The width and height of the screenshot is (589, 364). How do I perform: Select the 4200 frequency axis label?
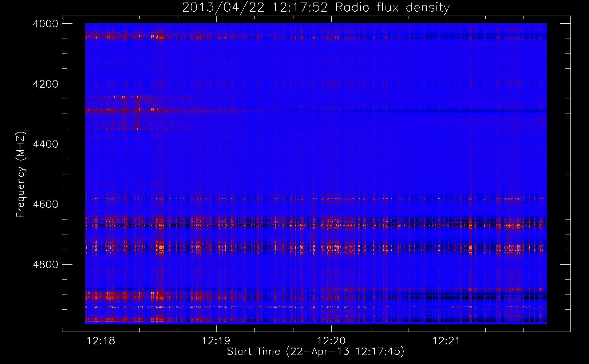click(x=45, y=84)
